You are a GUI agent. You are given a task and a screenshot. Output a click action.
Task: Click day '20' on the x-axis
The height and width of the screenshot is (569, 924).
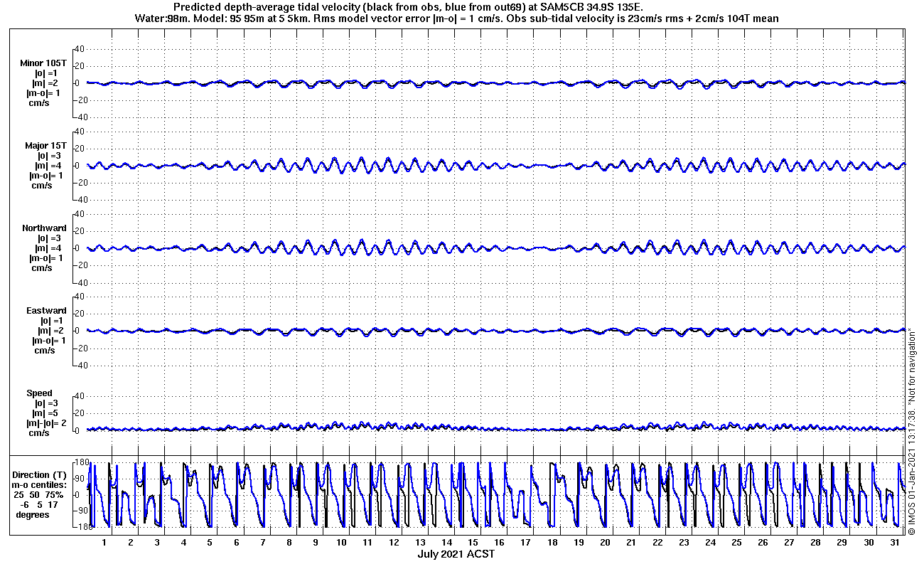pyautogui.click(x=604, y=543)
